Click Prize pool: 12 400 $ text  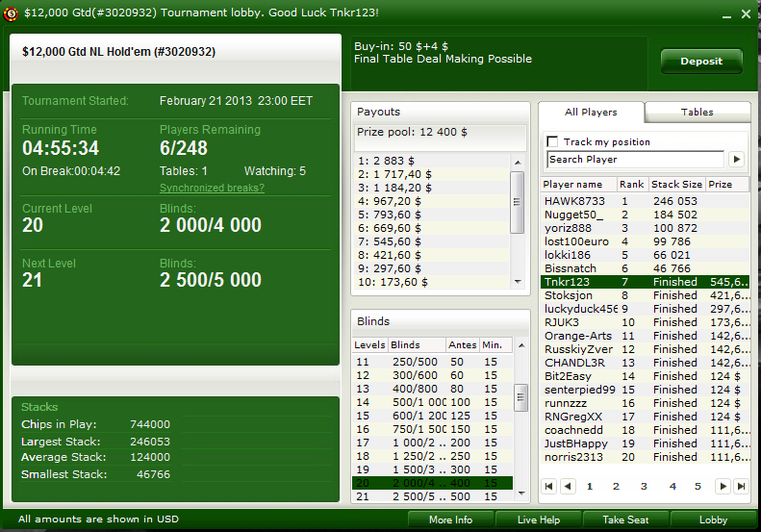pos(412,132)
